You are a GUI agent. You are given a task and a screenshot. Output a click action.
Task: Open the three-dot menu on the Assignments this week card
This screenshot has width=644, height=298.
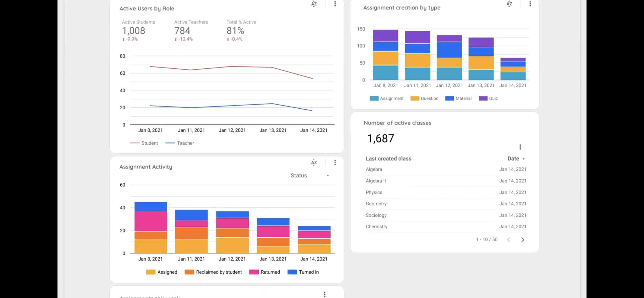click(x=325, y=294)
